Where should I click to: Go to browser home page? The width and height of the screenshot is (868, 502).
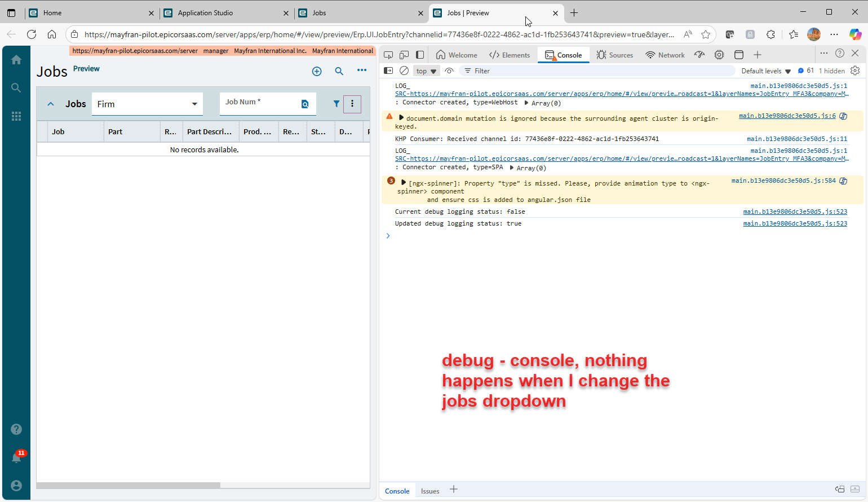(52, 34)
